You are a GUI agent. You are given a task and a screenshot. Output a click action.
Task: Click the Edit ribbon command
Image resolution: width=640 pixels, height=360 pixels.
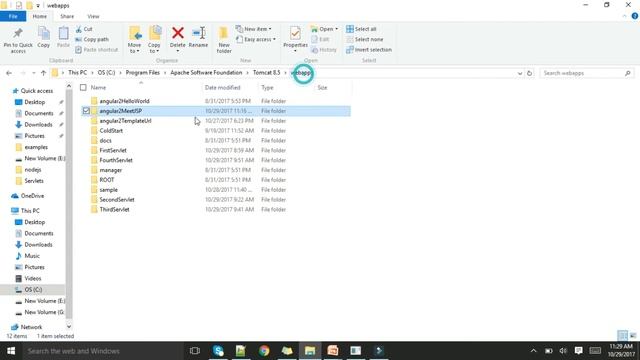[x=320, y=40]
